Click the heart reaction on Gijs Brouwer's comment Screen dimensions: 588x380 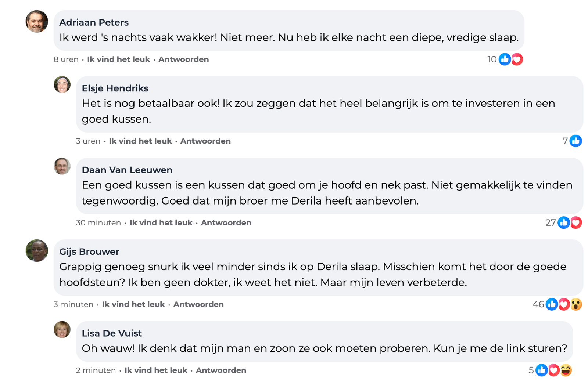[564, 304]
